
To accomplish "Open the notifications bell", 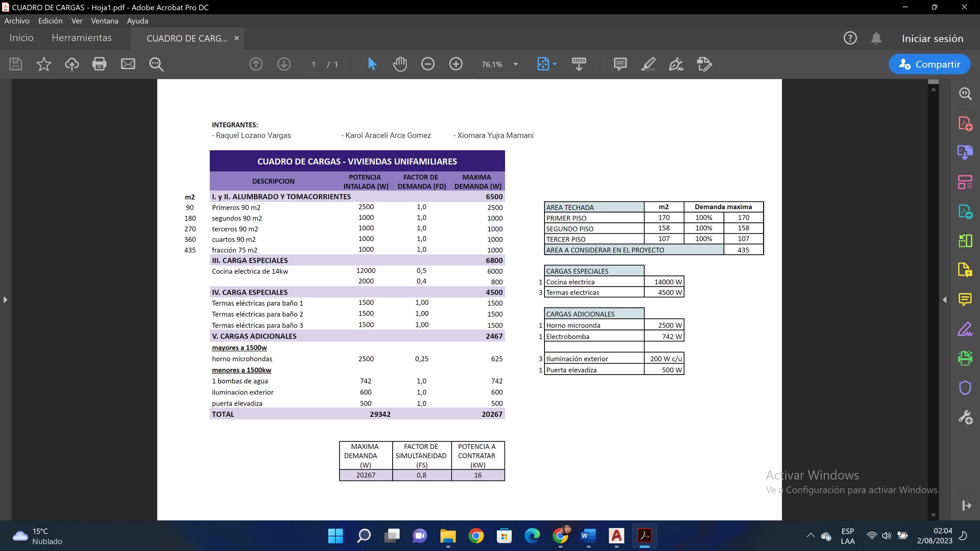I will [876, 38].
